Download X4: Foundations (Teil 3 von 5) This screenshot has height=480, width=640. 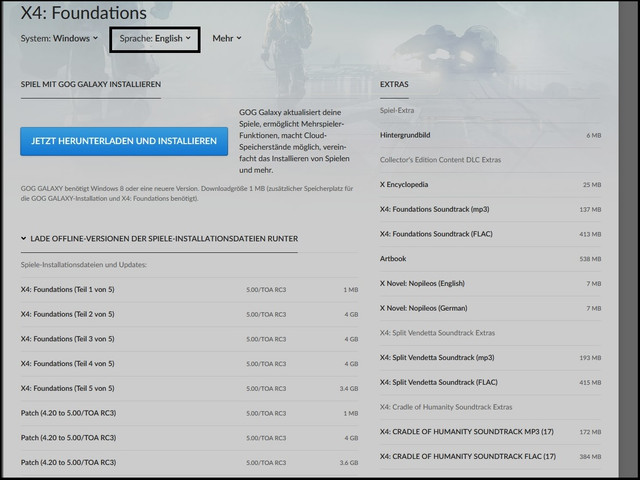(189, 339)
